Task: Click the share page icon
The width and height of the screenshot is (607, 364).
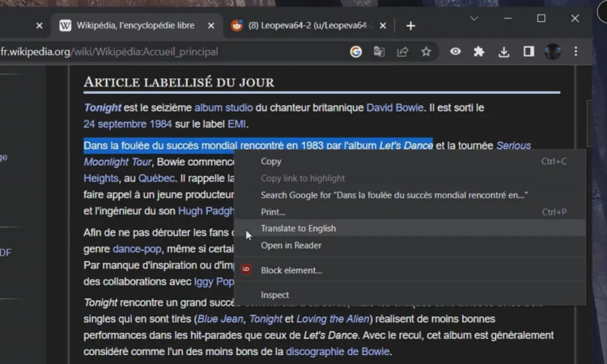Action: (x=402, y=52)
